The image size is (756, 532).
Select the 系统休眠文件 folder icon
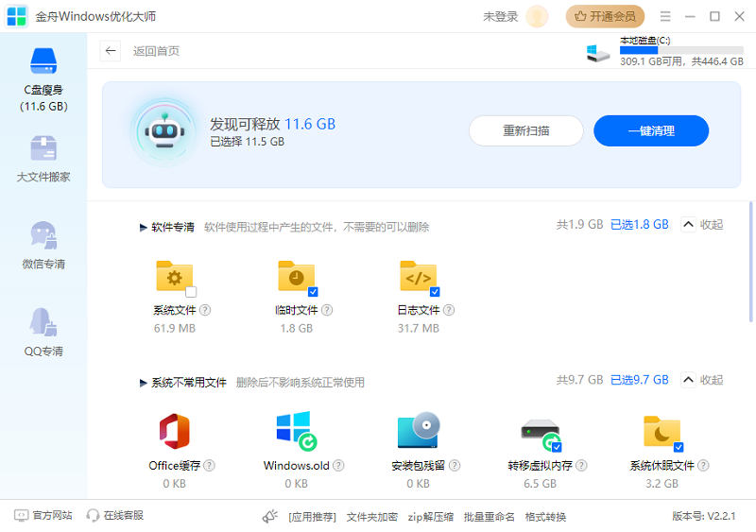point(662,432)
